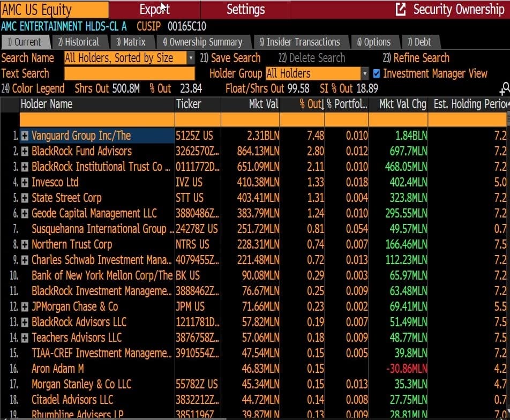The width and height of the screenshot is (510, 420).
Task: Focus the Text Search input field
Action: point(130,73)
